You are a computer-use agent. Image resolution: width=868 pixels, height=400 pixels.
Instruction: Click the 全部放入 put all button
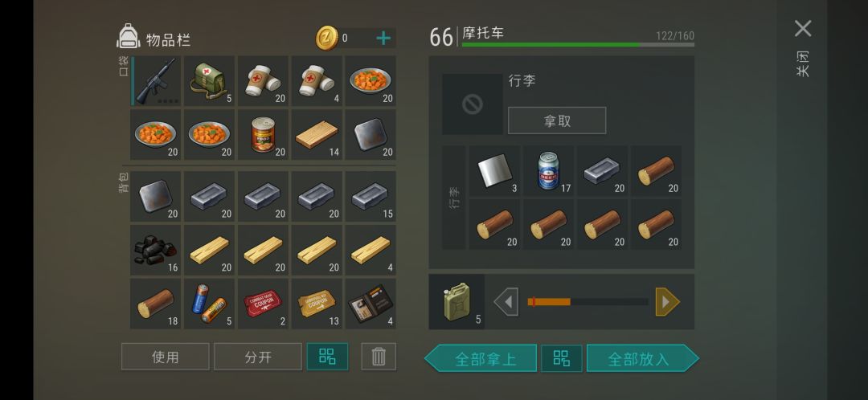(x=643, y=358)
